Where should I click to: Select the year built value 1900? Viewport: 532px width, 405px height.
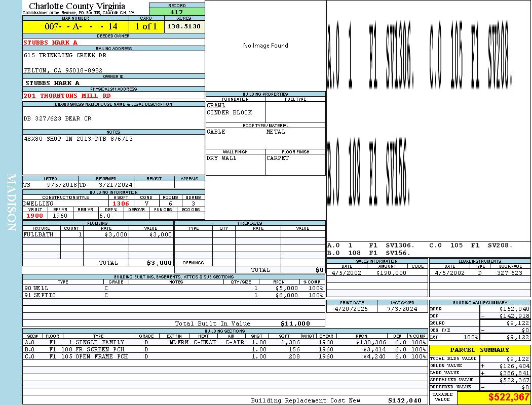click(x=34, y=216)
